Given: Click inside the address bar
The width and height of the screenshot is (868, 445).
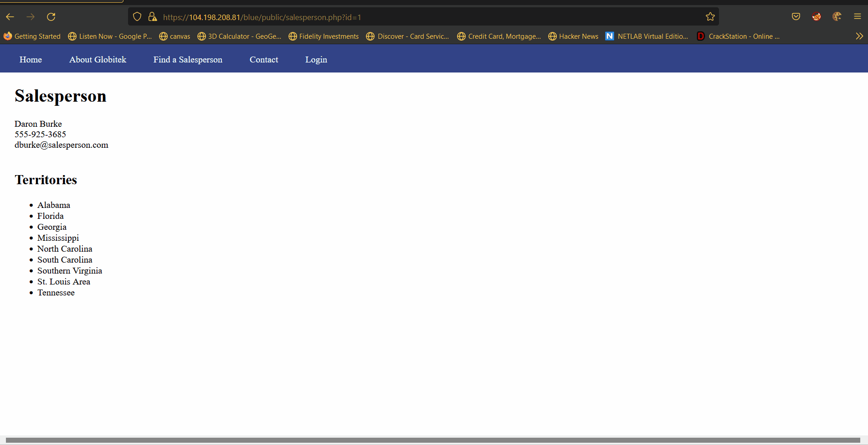Looking at the screenshot, I should [410, 17].
